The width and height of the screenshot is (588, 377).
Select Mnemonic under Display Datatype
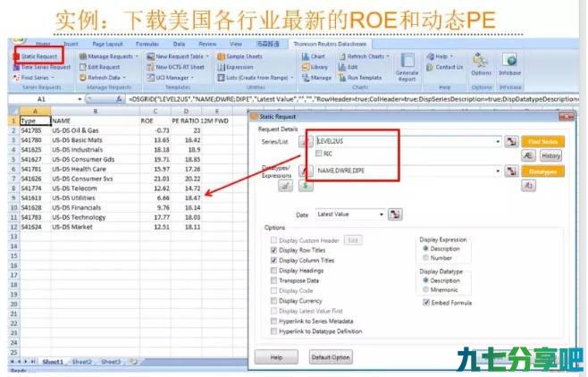(425, 289)
